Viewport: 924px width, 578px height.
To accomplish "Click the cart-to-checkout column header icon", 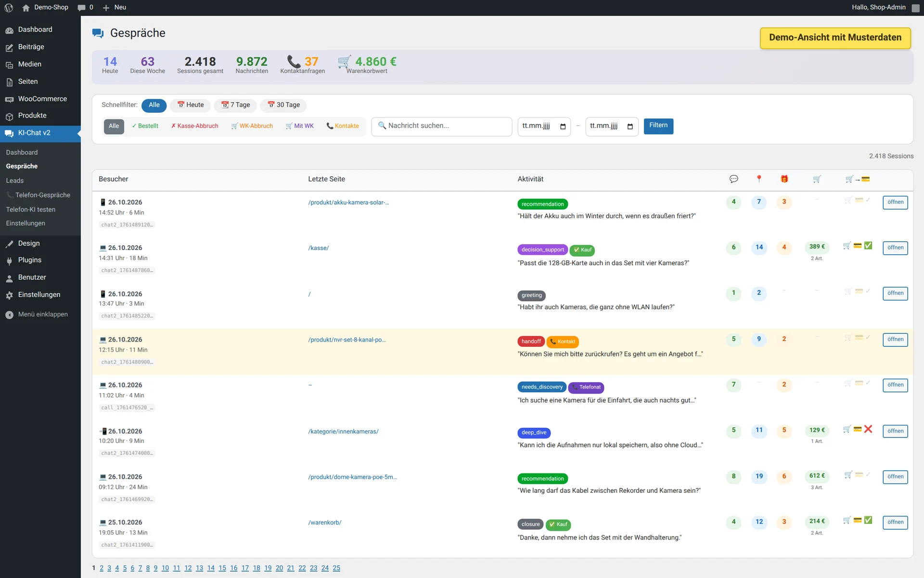I will click(858, 179).
